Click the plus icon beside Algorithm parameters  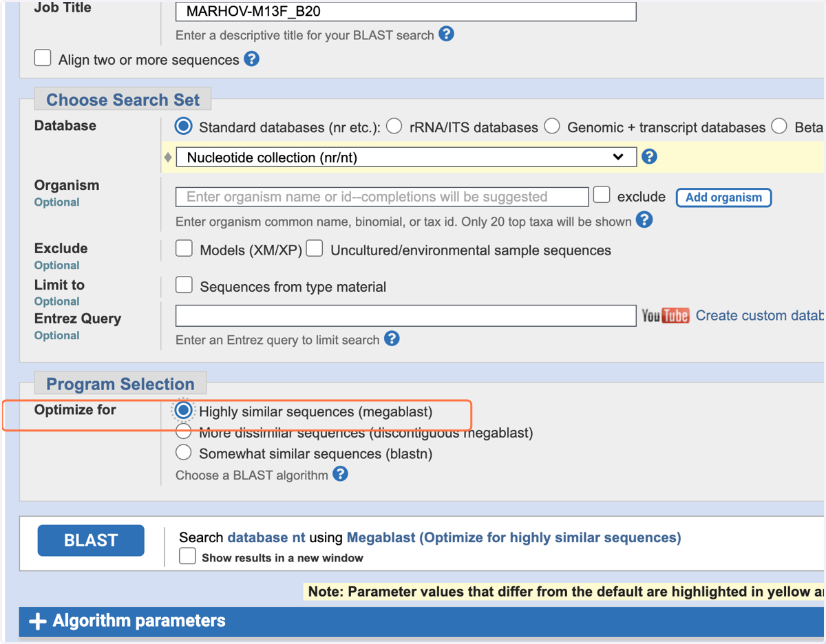37,621
